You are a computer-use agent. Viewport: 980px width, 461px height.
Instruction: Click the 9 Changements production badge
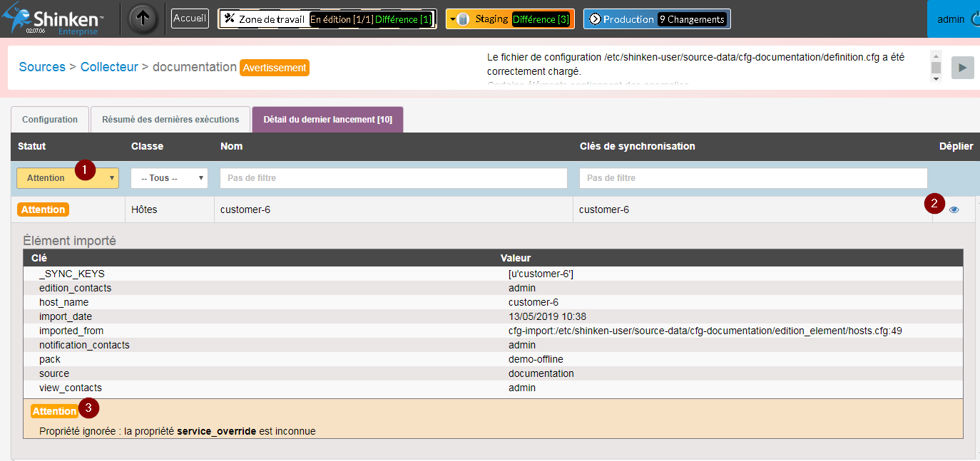tap(691, 19)
